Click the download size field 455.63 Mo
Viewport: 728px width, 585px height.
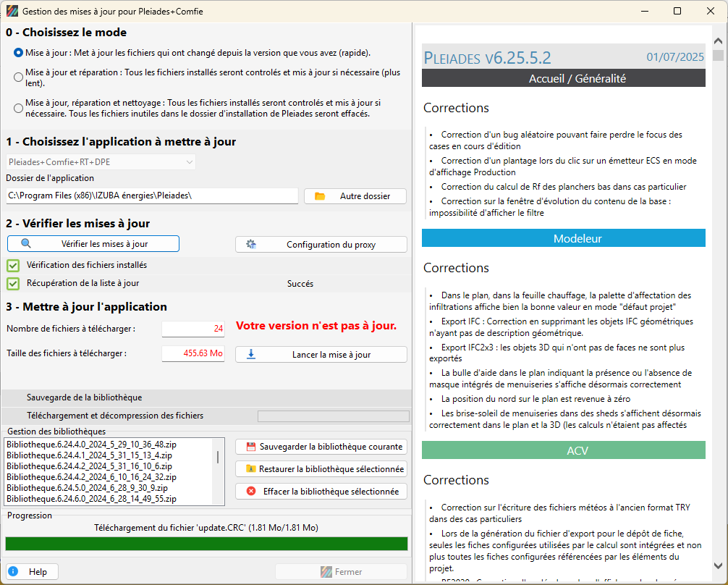point(193,353)
